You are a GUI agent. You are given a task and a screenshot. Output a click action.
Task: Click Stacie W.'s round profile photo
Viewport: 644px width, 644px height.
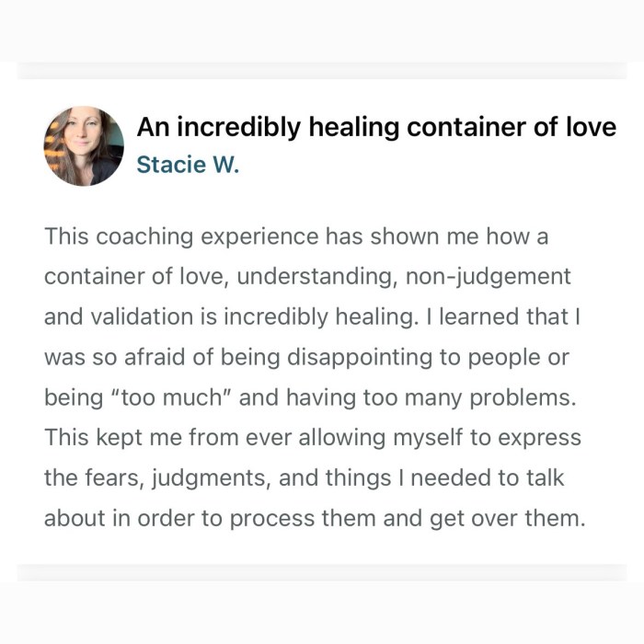point(83,146)
